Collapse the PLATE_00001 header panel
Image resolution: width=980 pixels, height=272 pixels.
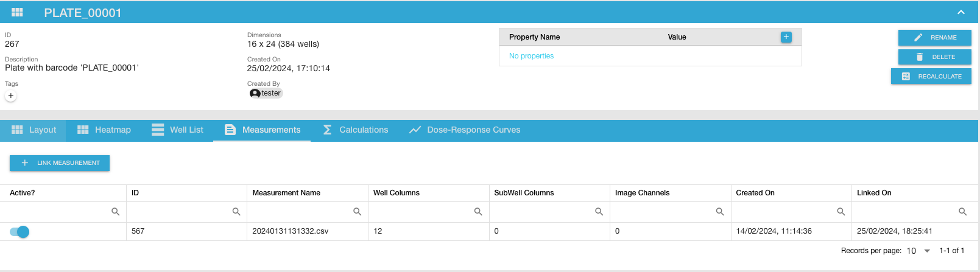[961, 13]
